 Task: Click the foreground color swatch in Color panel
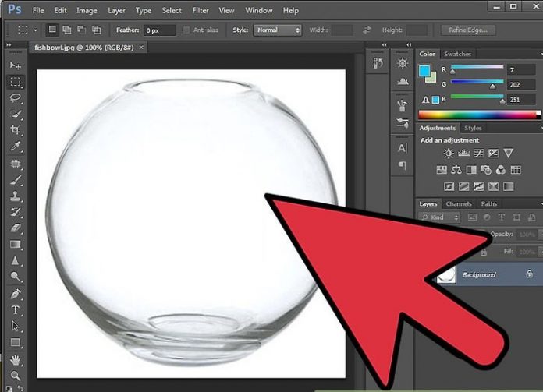click(425, 71)
